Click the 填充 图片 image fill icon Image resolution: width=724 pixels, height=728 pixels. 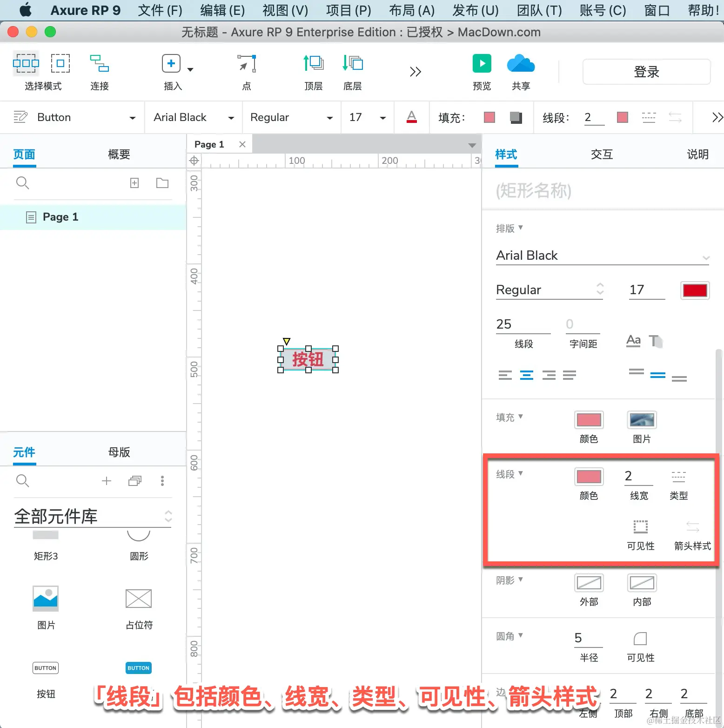click(642, 420)
